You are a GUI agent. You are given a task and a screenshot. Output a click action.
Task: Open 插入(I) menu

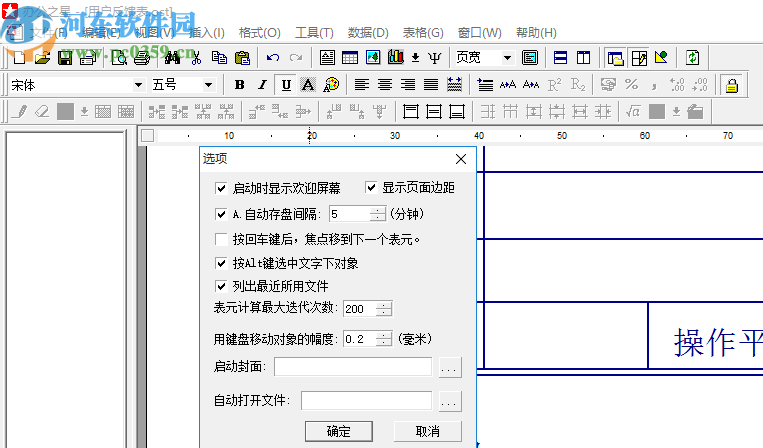[x=206, y=33]
